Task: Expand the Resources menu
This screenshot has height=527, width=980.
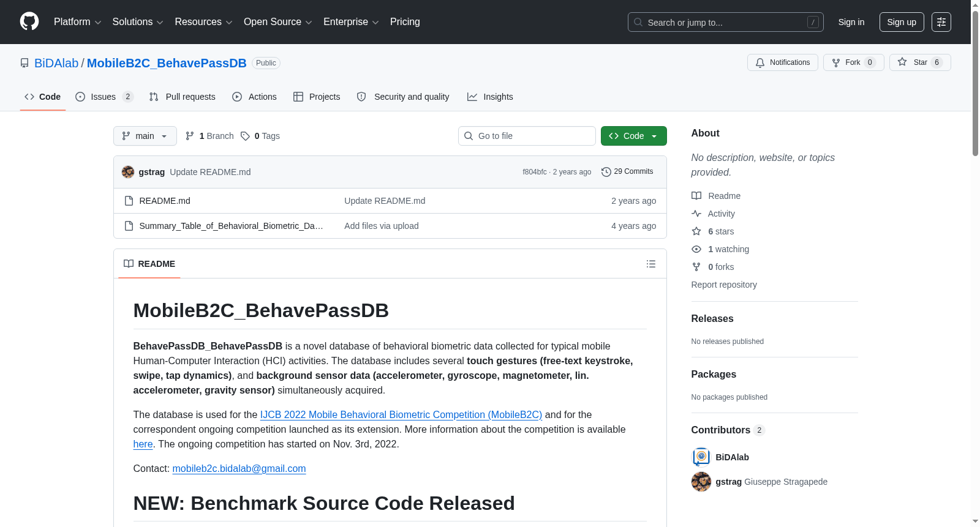Action: pyautogui.click(x=203, y=22)
